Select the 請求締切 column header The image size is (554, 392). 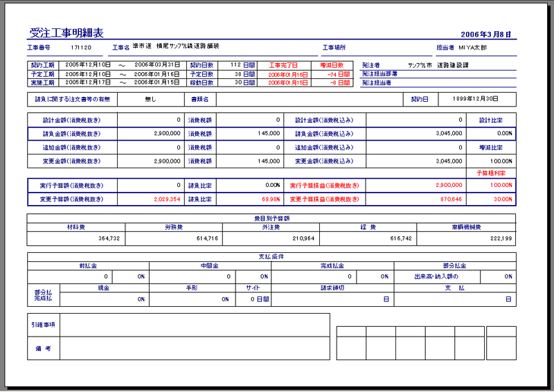click(x=332, y=288)
